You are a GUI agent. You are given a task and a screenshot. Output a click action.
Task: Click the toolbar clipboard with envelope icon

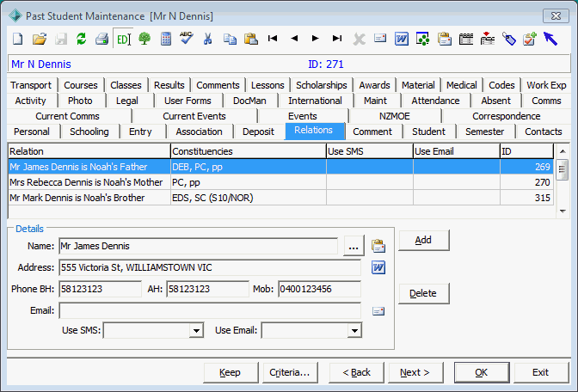click(445, 39)
